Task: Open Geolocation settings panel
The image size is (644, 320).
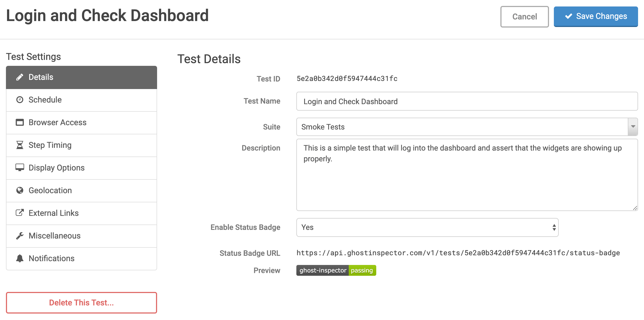Action: [81, 190]
